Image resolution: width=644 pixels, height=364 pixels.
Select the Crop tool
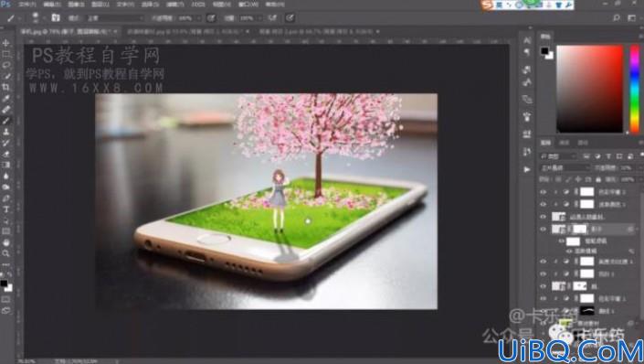click(x=5, y=87)
